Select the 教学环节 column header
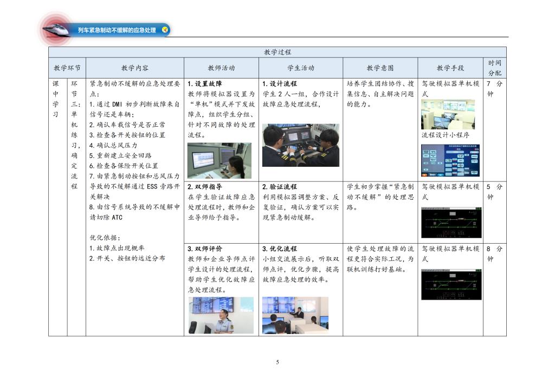Viewport: 555px width, 392px height. [67, 68]
